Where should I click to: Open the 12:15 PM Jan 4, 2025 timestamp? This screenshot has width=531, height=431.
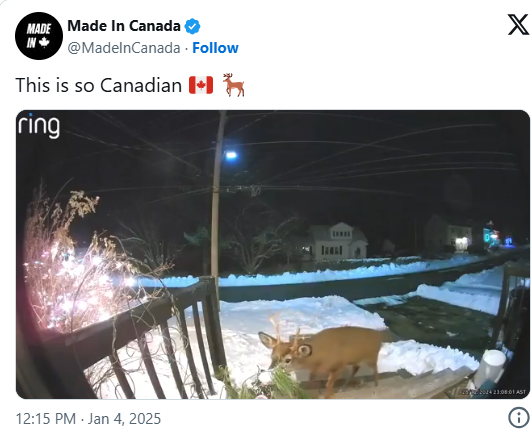click(88, 418)
